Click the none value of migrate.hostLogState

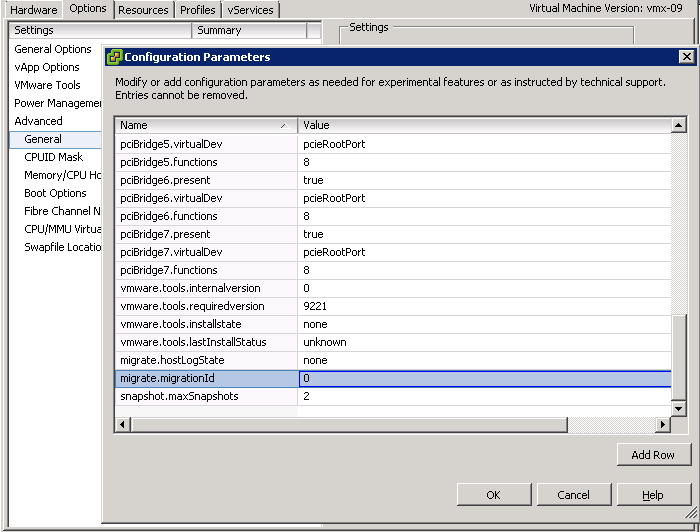click(315, 360)
